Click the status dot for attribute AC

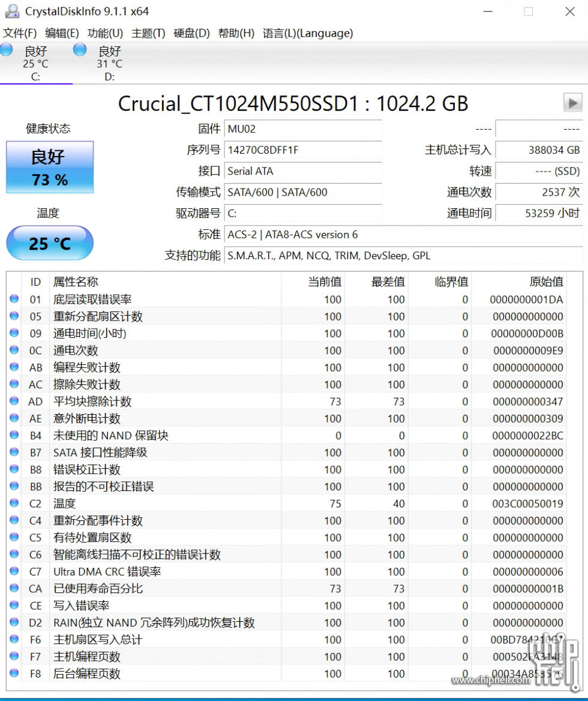[14, 384]
